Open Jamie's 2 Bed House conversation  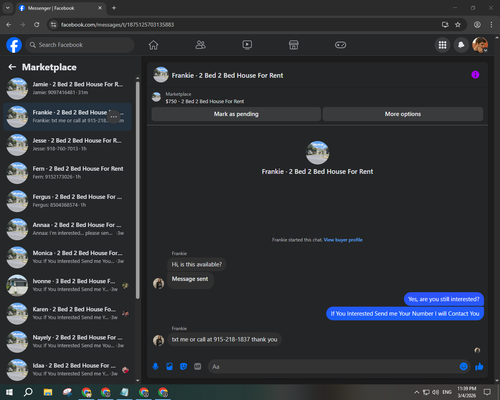point(68,88)
